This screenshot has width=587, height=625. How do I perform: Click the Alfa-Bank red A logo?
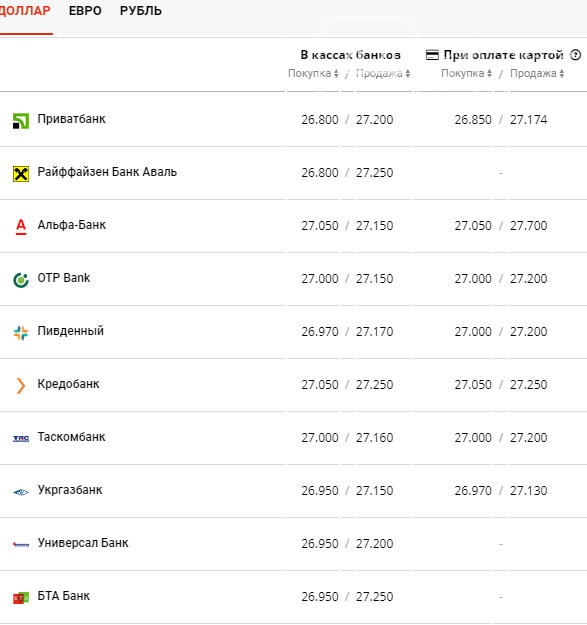pos(21,227)
